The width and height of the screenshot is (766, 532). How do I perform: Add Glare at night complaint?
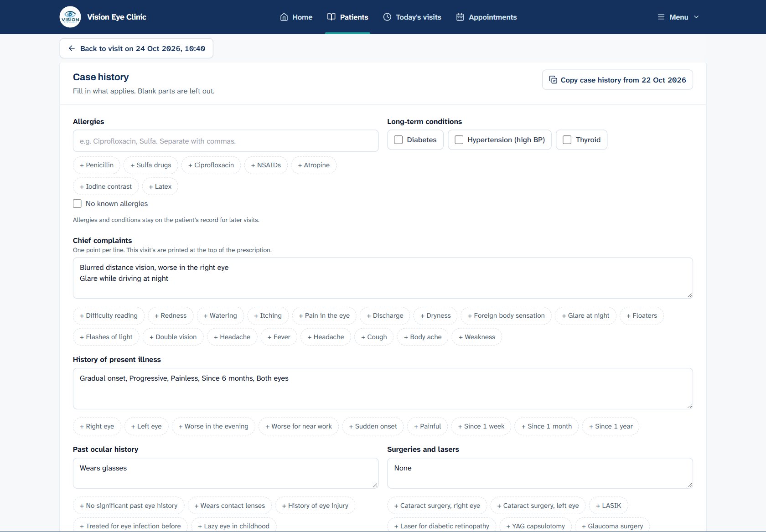click(585, 315)
